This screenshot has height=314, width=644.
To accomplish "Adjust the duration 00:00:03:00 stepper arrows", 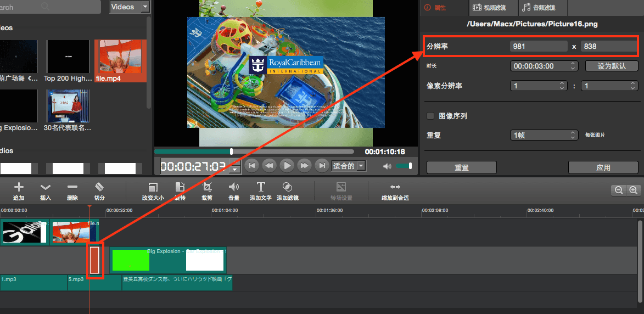I will coord(573,66).
